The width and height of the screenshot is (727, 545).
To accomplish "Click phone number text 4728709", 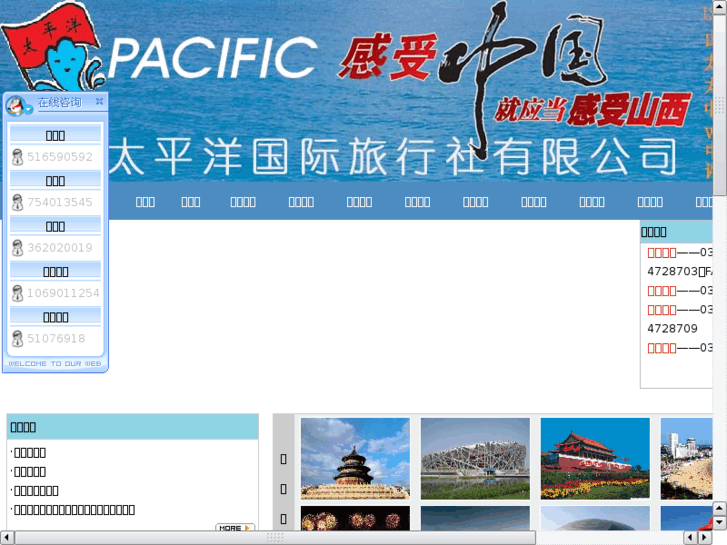I will tap(672, 328).
